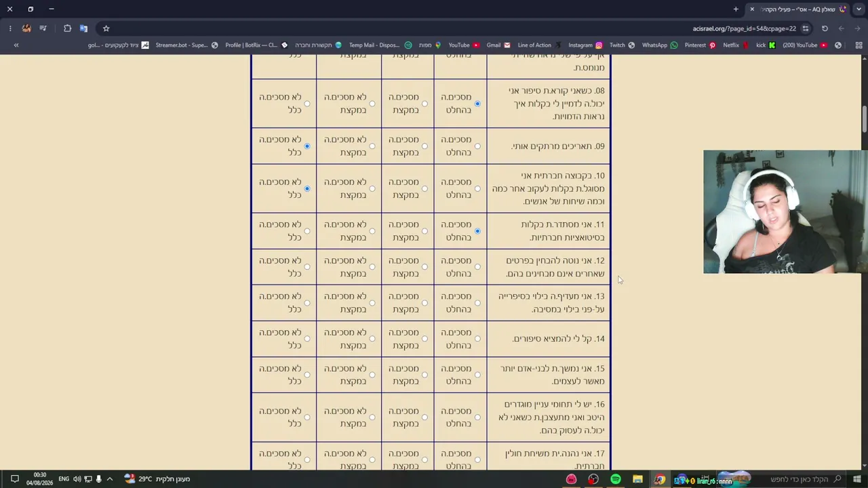Select מסכים.ה בהחלט for question 09
Viewport: 868px width, 488px height.
click(x=477, y=146)
